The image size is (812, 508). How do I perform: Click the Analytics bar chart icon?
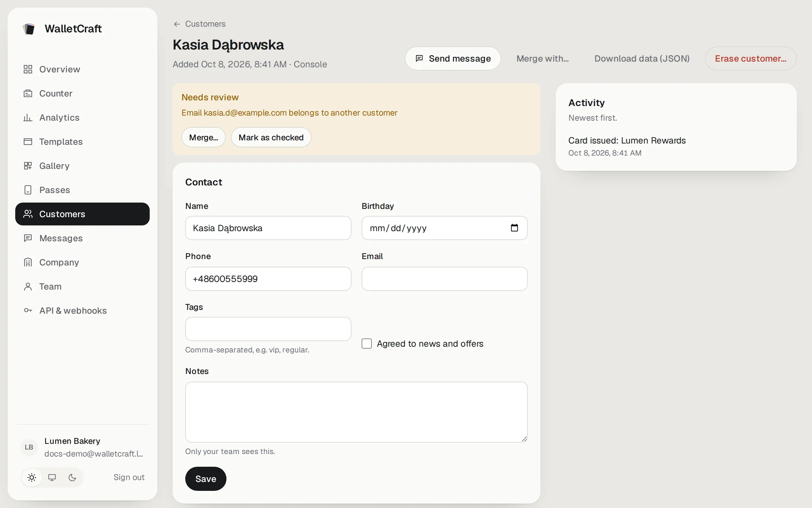tap(28, 117)
